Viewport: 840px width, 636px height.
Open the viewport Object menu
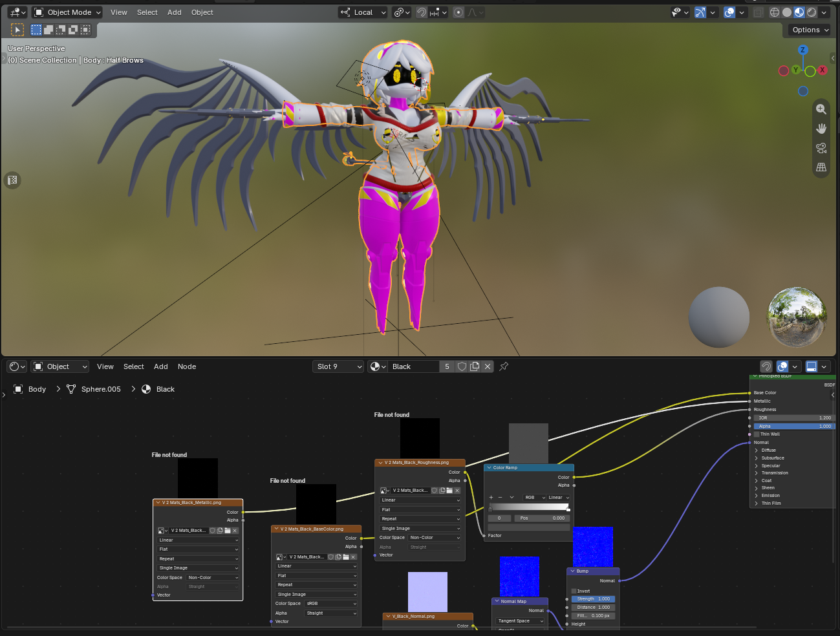(202, 12)
